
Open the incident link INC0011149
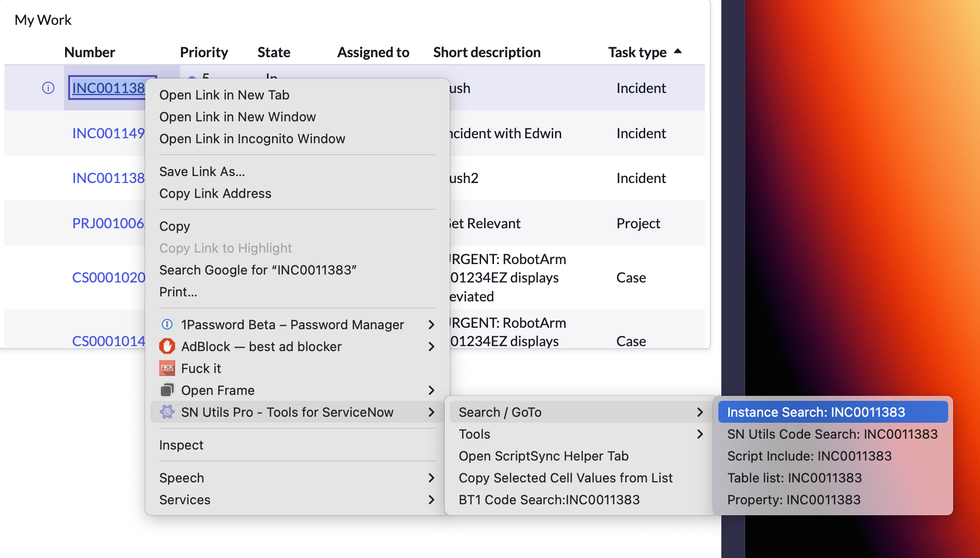tap(107, 133)
